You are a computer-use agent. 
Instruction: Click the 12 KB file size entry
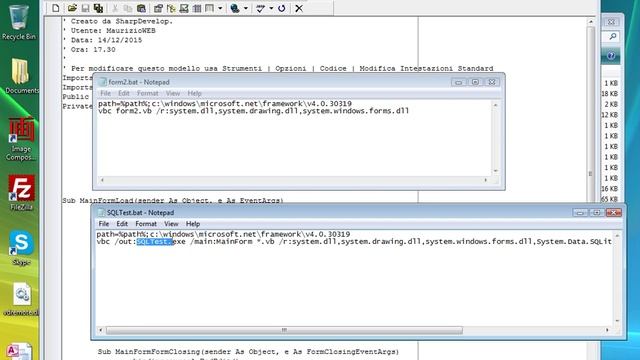click(x=610, y=115)
